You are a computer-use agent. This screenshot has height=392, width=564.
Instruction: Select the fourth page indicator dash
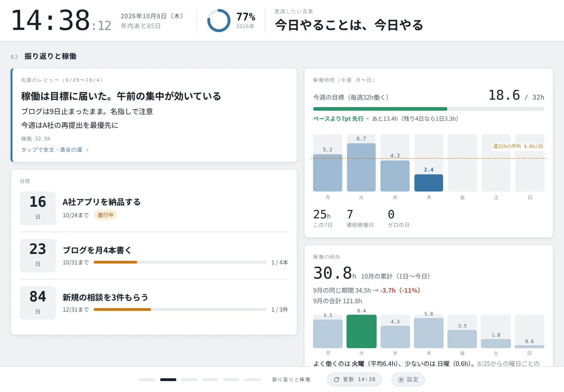click(x=210, y=380)
